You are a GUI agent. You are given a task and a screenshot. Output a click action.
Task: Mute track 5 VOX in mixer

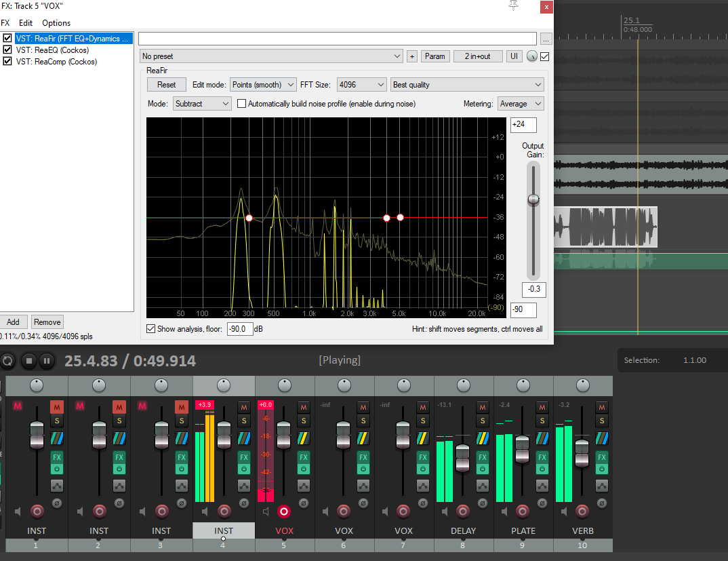[304, 407]
